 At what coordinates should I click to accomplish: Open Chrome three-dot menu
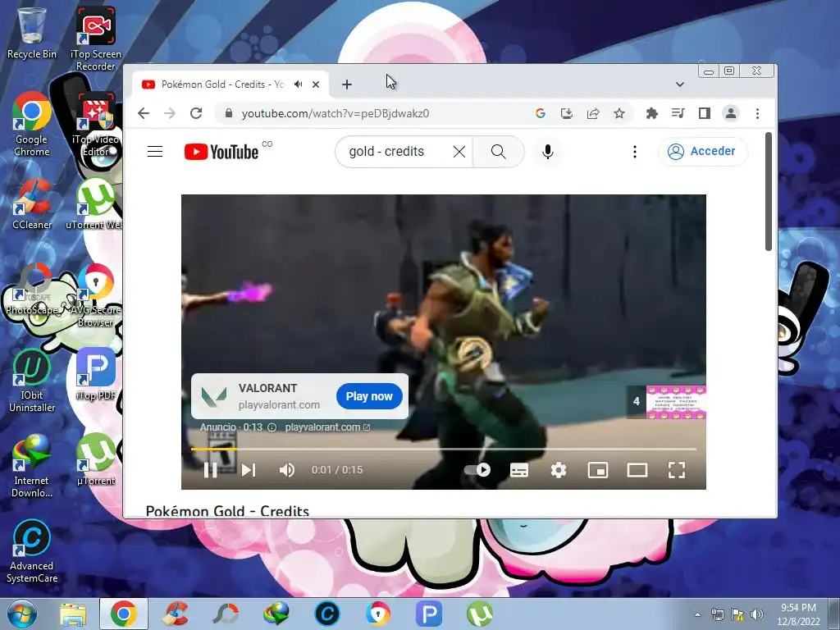[x=757, y=113]
